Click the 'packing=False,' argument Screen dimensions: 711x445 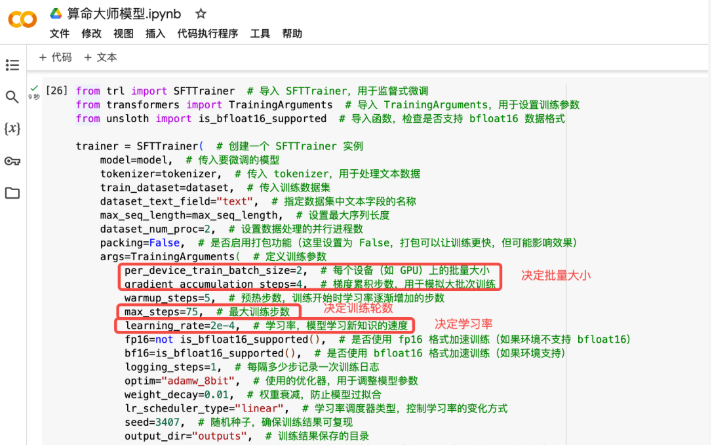(x=142, y=243)
